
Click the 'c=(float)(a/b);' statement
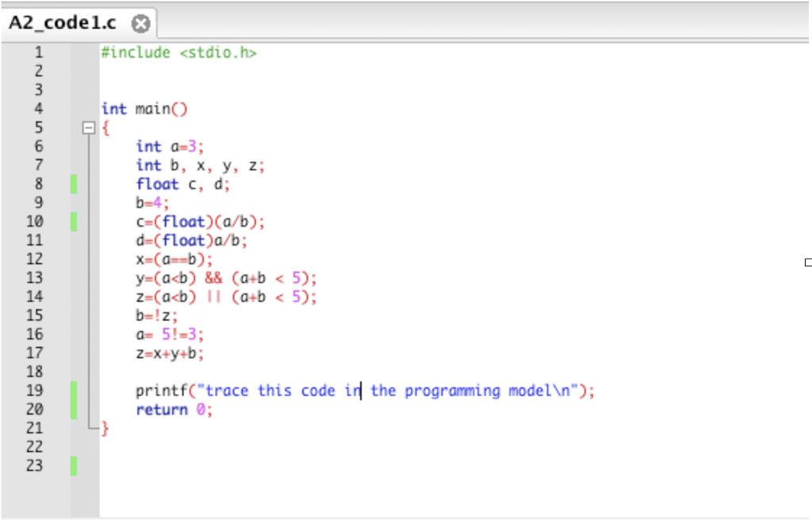[201, 222]
